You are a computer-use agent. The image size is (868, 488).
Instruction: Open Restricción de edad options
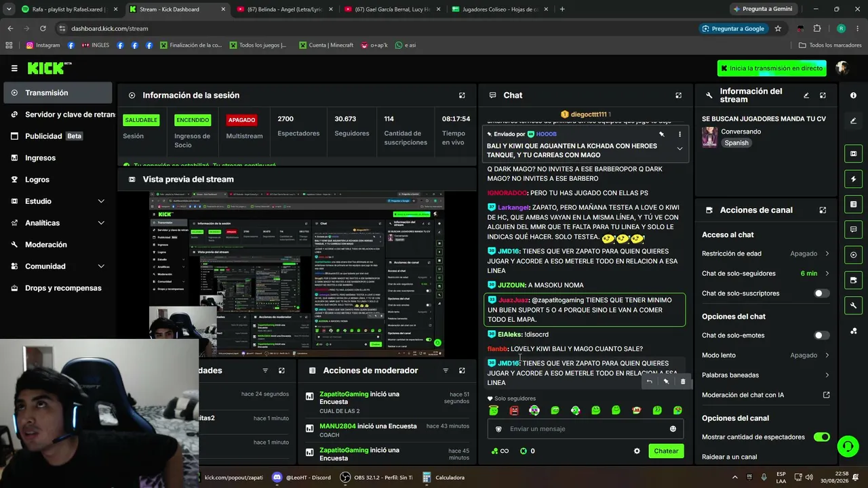point(766,253)
